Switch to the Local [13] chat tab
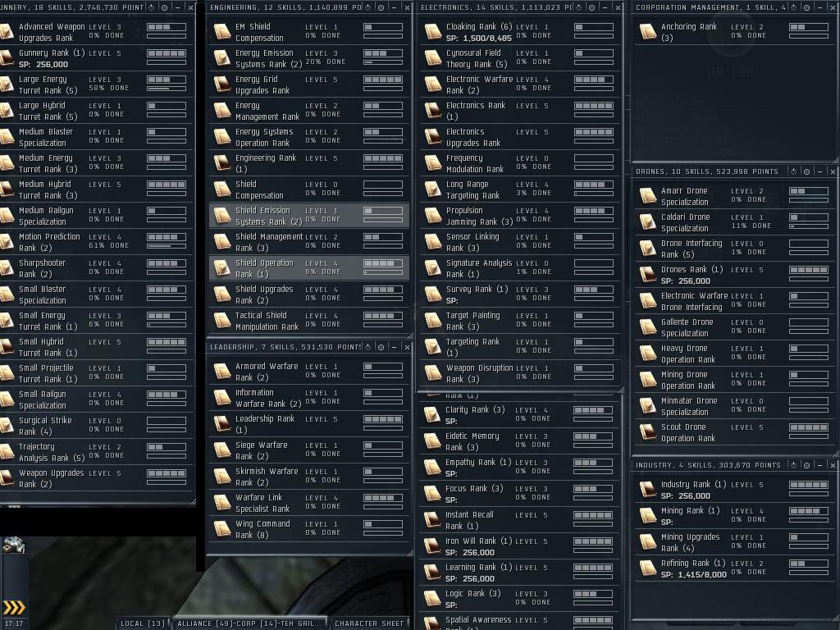 point(143,623)
